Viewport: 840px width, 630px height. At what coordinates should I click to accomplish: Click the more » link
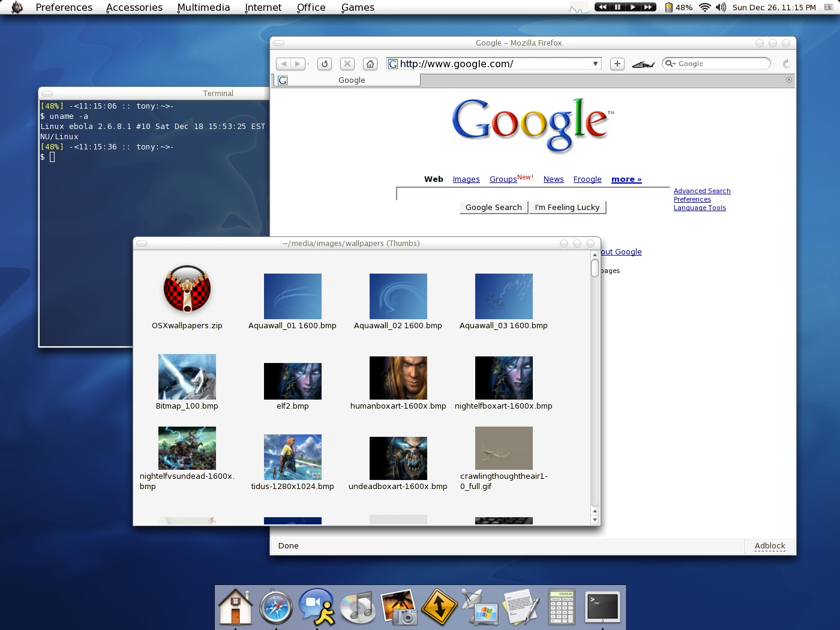tap(626, 179)
